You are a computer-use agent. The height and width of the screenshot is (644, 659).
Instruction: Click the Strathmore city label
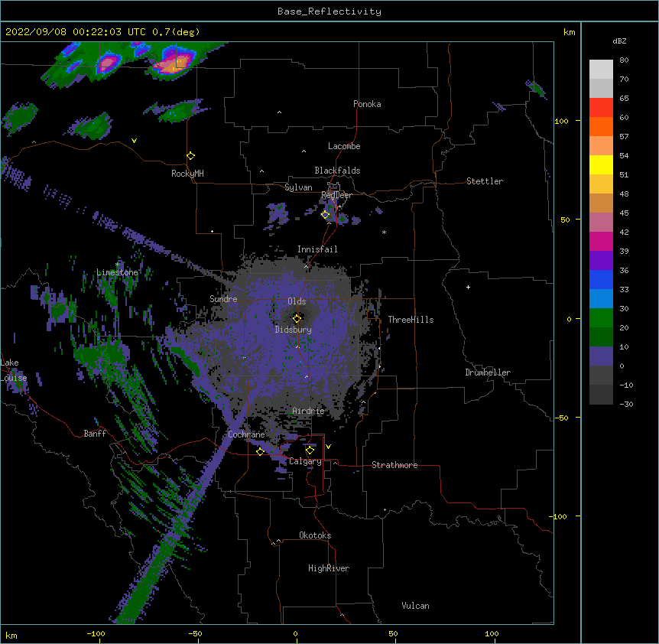pyautogui.click(x=394, y=465)
